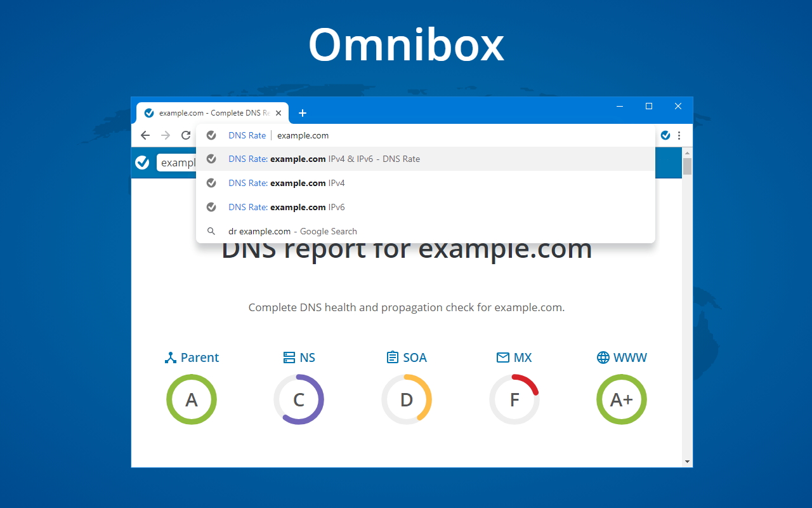Click the WWW globe icon
This screenshot has height=508, width=812.
point(603,358)
